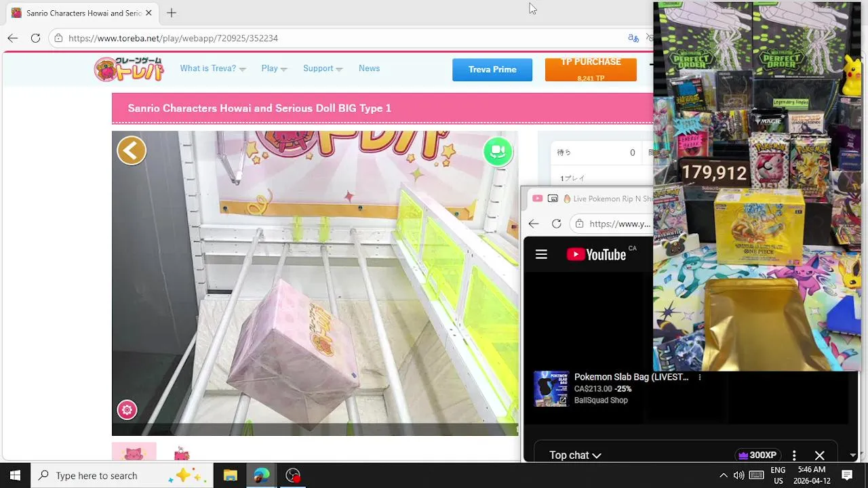868x488 pixels.
Task: Click the Toreba crane game logo
Action: [x=129, y=69]
